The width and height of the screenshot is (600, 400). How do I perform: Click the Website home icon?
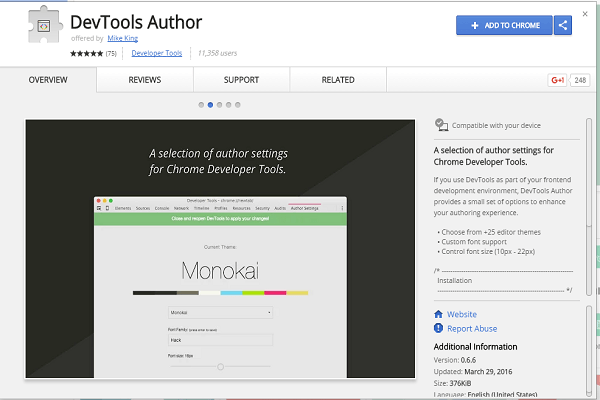[x=439, y=314]
